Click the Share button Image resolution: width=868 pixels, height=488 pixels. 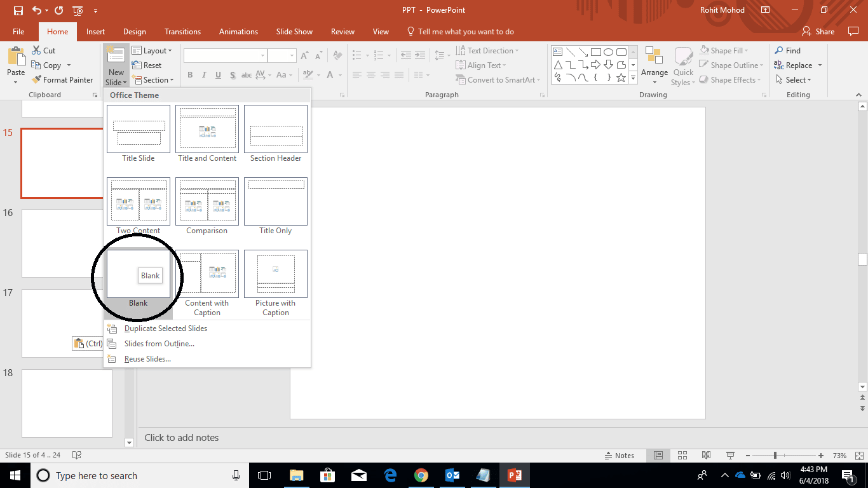(x=818, y=32)
